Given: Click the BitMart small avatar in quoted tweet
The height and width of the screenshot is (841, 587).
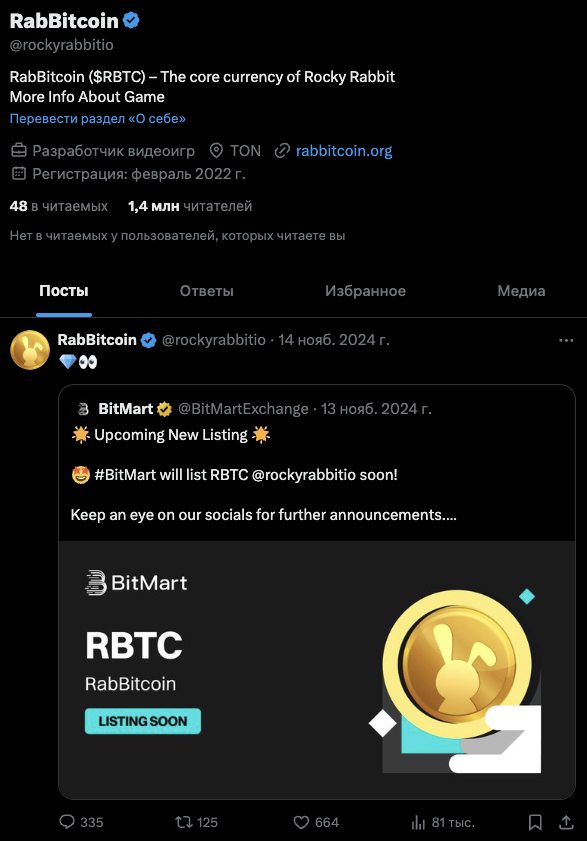Looking at the screenshot, I should pos(83,409).
